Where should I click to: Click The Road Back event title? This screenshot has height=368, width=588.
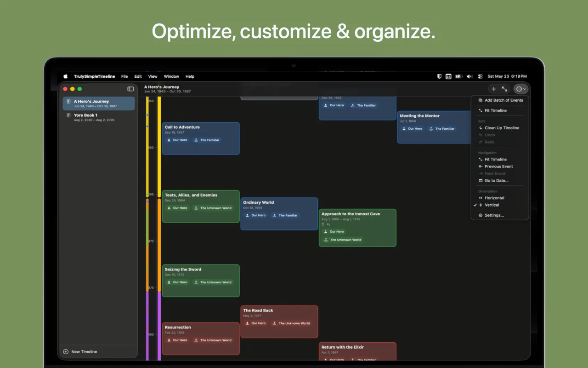[x=258, y=310]
